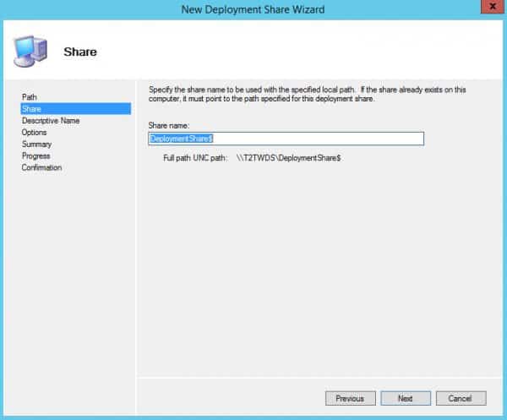Click the Previous button
Screen dimensions: 507x420
[349, 398]
